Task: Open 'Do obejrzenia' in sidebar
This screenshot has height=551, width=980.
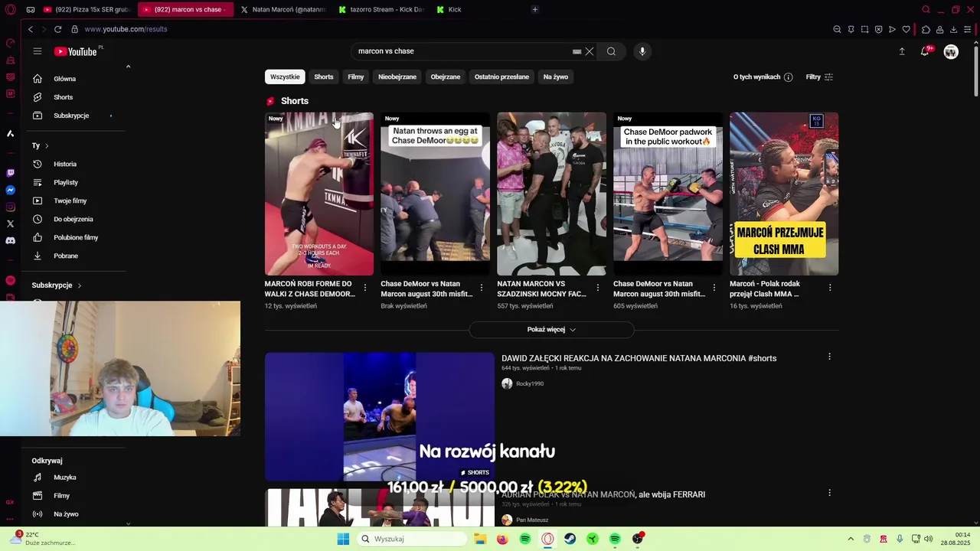Action: (x=73, y=219)
